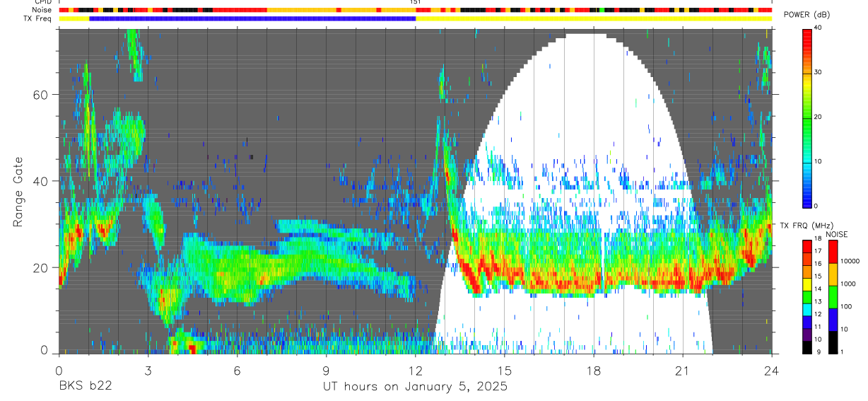The image size is (868, 401).
Task: Click 'UT hours on January 5, 2025' axis title
Action: click(x=415, y=387)
